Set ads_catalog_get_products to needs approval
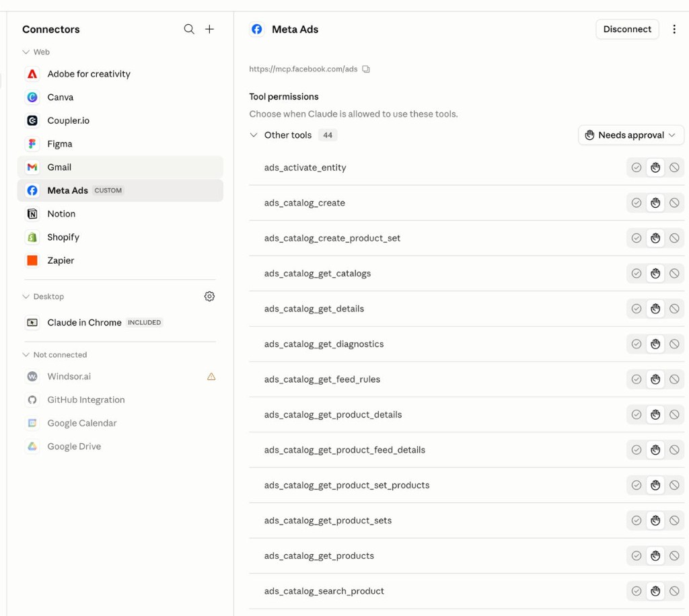Image resolution: width=689 pixels, height=616 pixels. click(655, 556)
